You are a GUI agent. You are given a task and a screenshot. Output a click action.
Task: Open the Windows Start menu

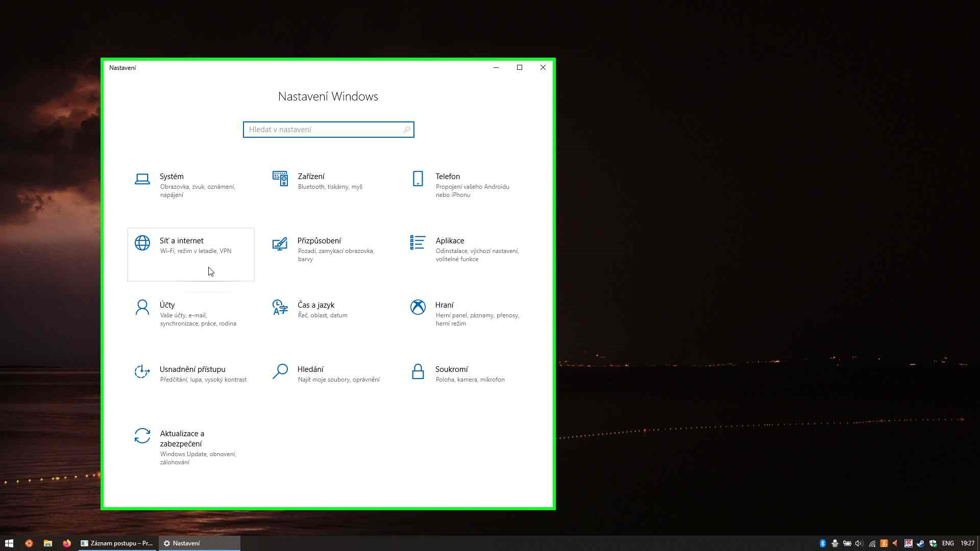[9, 543]
